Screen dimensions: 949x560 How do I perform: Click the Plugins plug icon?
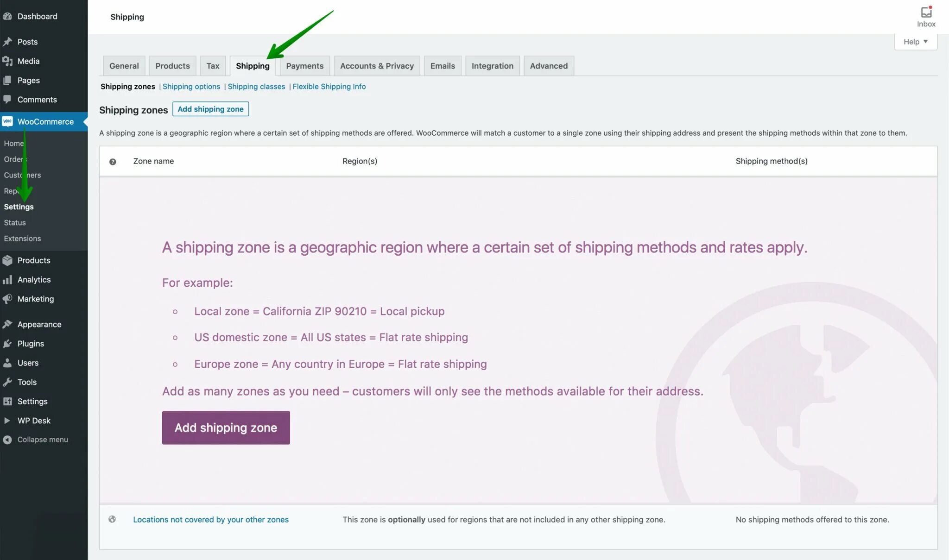point(7,344)
